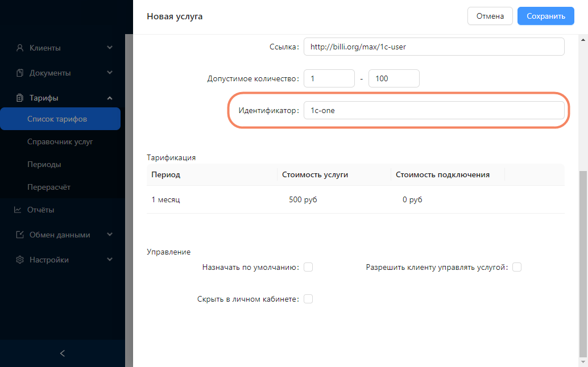The image size is (588, 367).
Task: Enable Скрыть в личном кабинете checkbox
Action: click(x=308, y=299)
